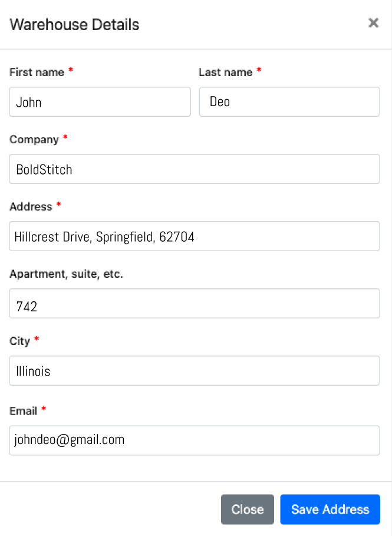Click the First name input field
392x536 pixels.
(100, 102)
